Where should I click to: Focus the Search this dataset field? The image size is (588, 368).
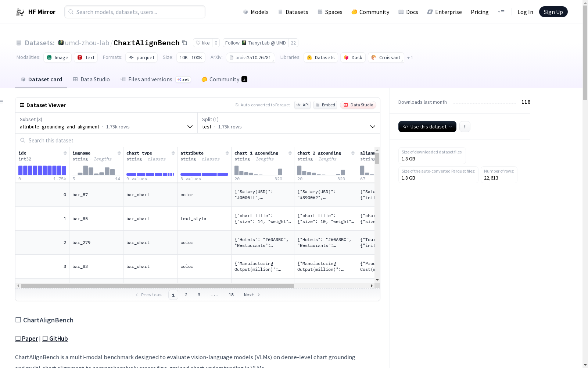198,140
